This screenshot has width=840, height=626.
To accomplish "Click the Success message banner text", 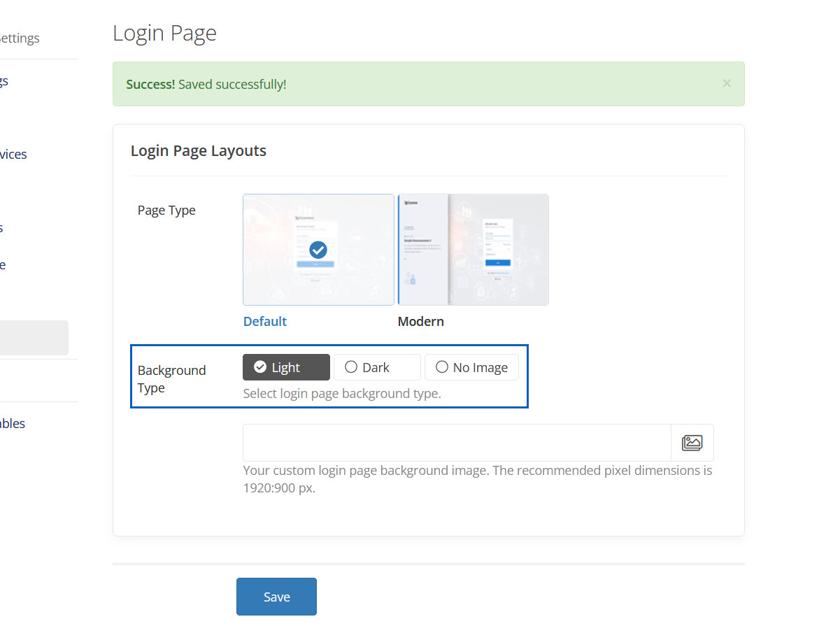I will [206, 85].
